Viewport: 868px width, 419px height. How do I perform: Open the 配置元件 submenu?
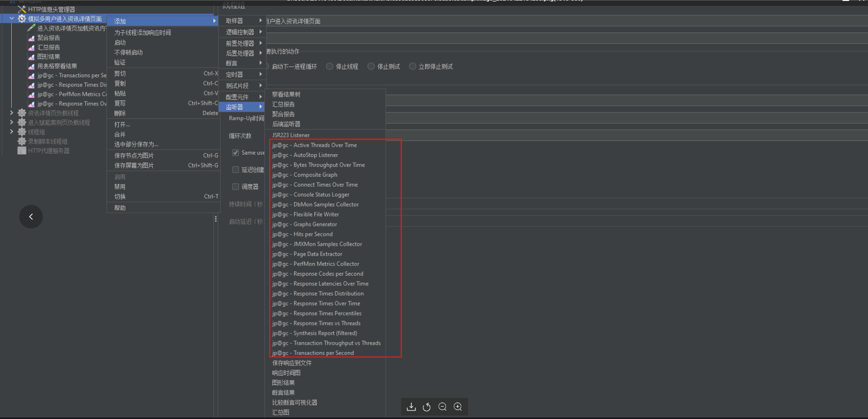243,97
